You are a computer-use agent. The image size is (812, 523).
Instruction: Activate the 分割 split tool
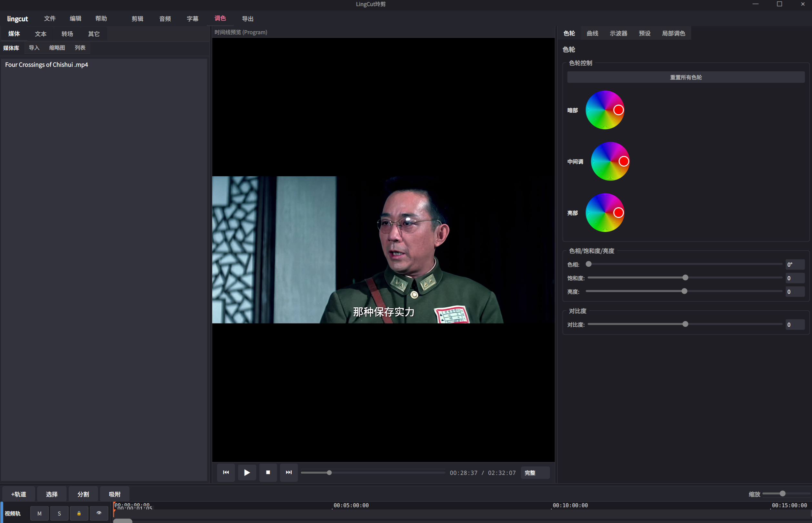click(83, 494)
